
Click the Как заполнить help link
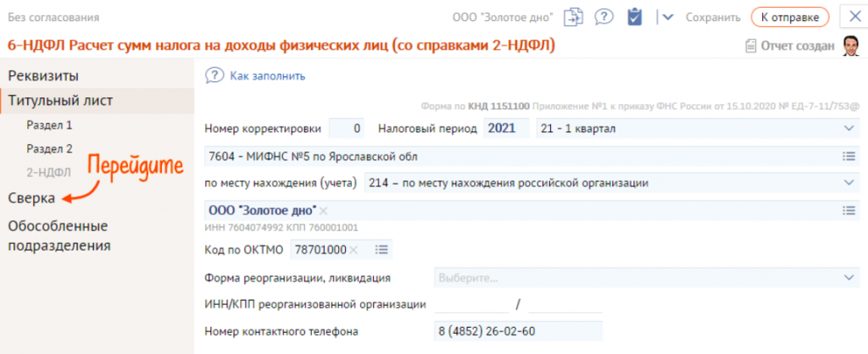[267, 76]
